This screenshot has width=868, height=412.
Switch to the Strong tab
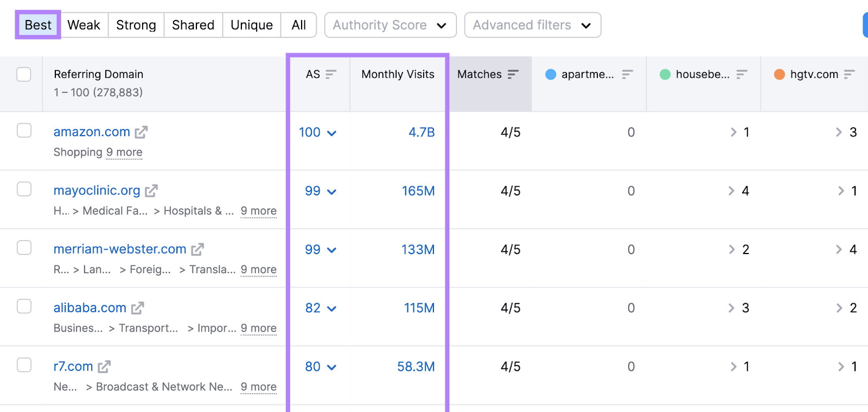pos(136,25)
